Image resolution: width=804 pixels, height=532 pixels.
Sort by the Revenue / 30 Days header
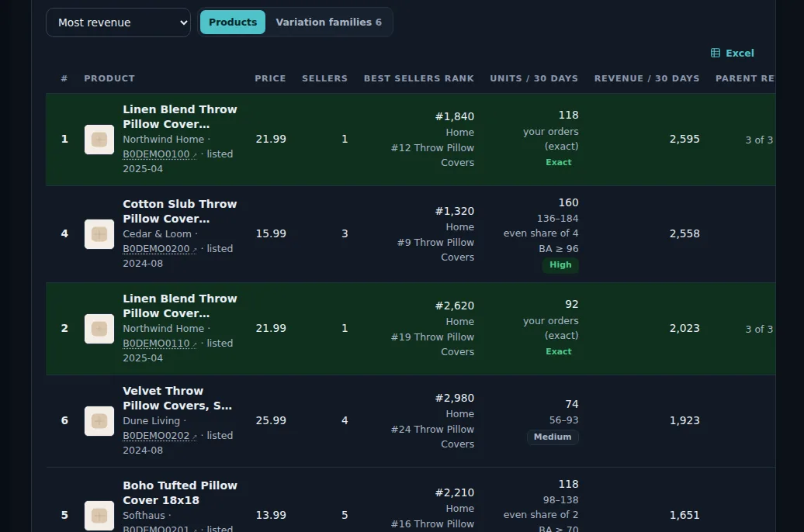(646, 78)
